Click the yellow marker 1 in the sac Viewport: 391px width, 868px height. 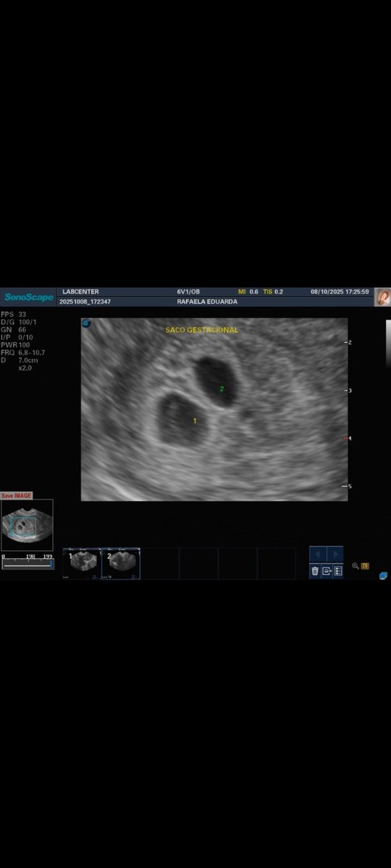(x=195, y=420)
